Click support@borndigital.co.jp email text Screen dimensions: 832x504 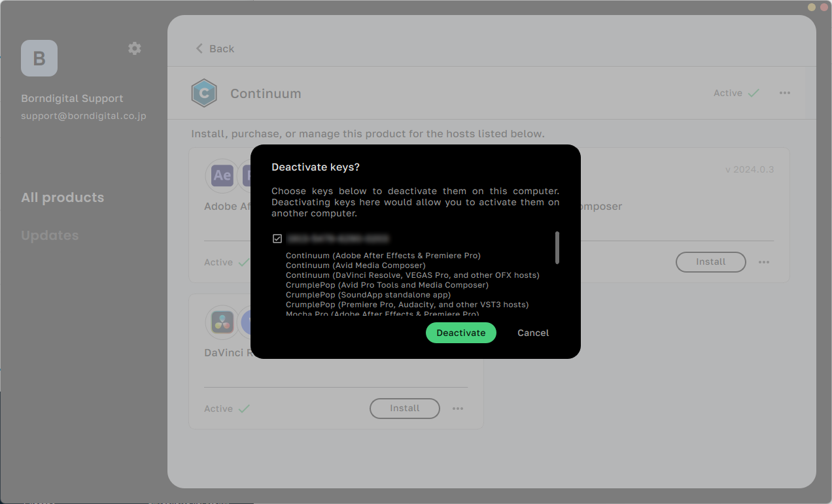click(x=84, y=116)
